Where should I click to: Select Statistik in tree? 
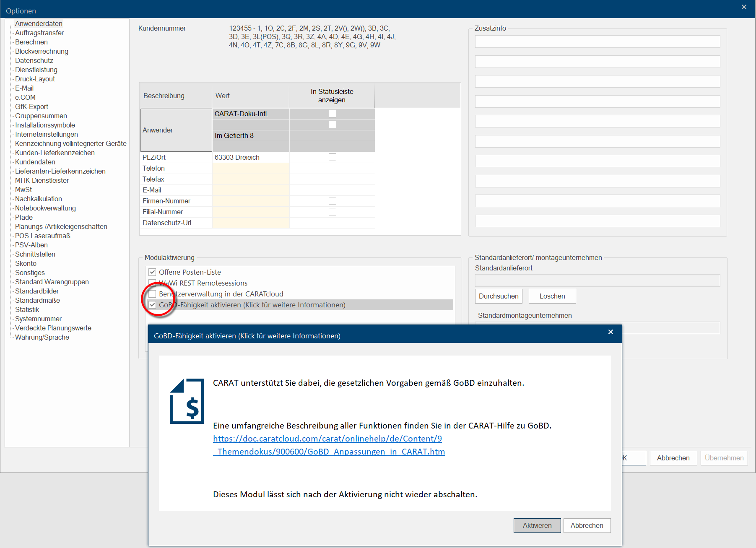(27, 309)
